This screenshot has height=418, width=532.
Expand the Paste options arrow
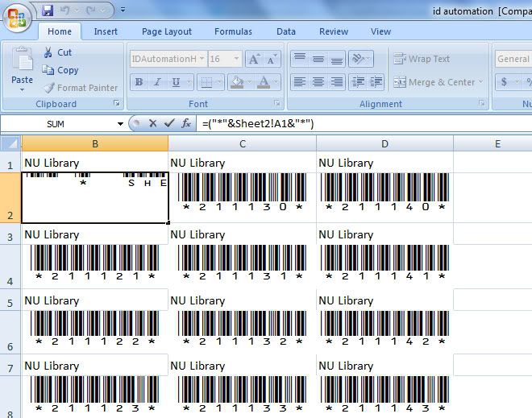pyautogui.click(x=22, y=90)
